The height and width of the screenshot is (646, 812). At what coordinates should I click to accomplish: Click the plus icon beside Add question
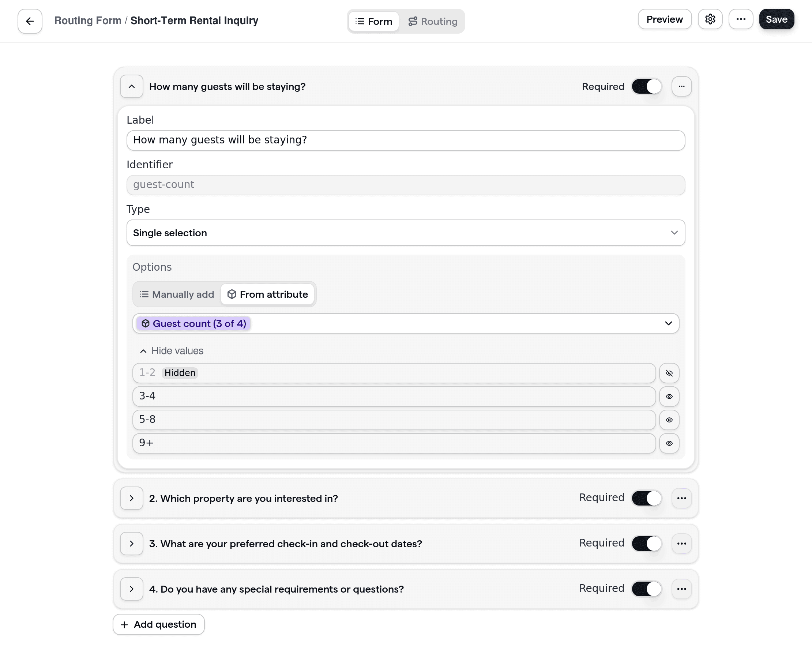pyautogui.click(x=124, y=624)
